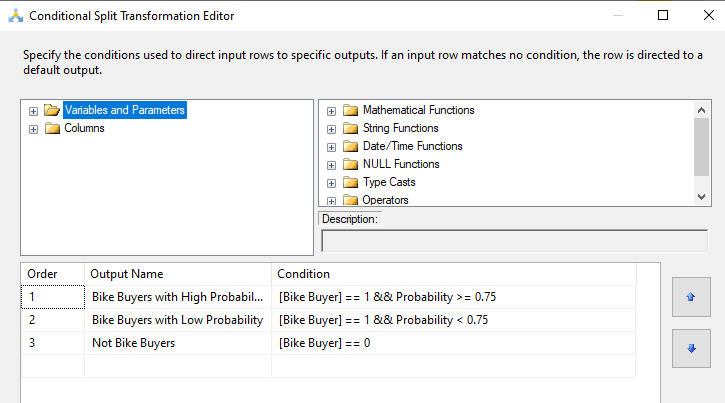
Task: Click the Low Probability output name cell
Action: click(177, 320)
